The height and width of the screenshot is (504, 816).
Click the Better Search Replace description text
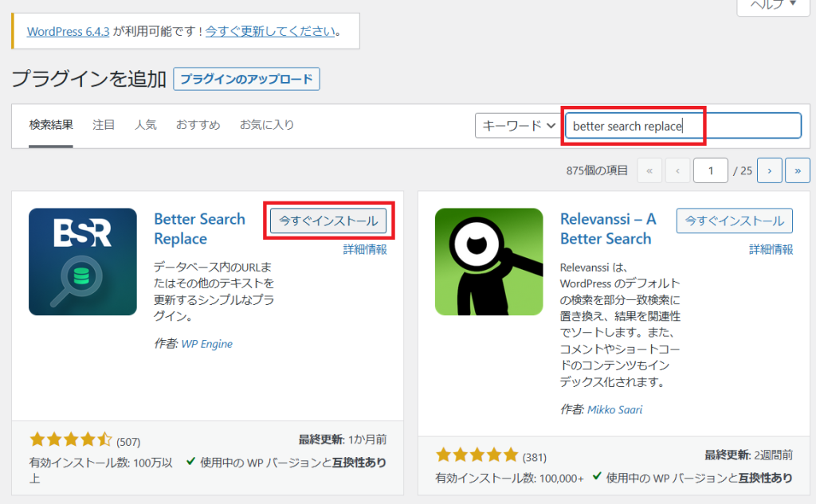[x=214, y=291]
